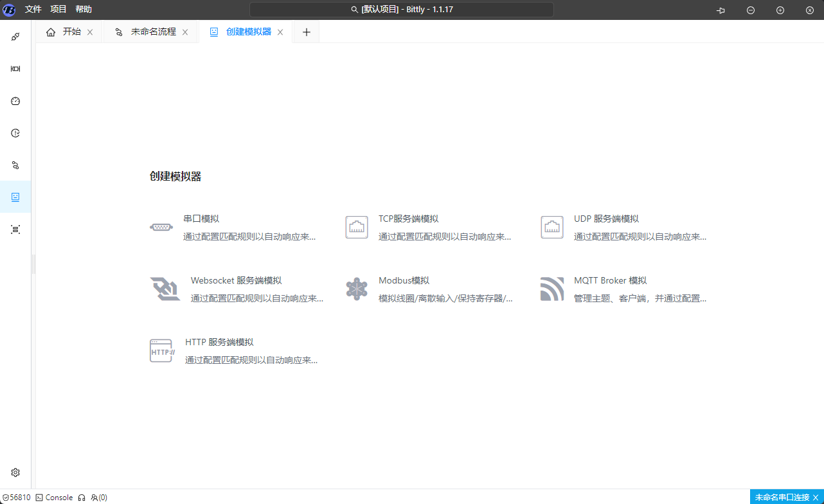Minimize the Bittly window
This screenshot has width=824, height=504.
tap(751, 10)
